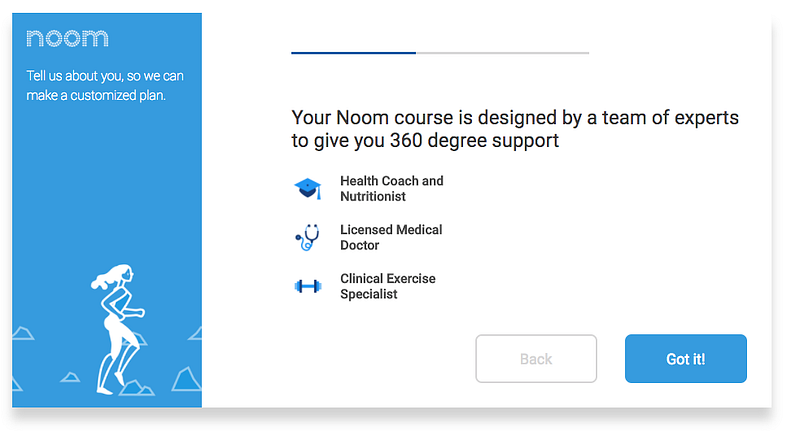Click '360 degree support' in the heading
This screenshot has width=800, height=439.
474,140
